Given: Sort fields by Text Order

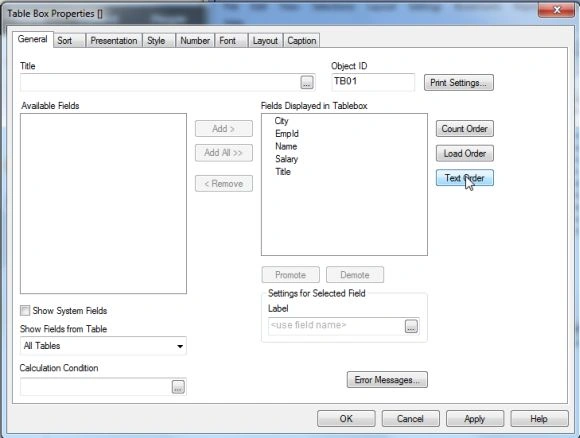Looking at the screenshot, I should pyautogui.click(x=465, y=178).
